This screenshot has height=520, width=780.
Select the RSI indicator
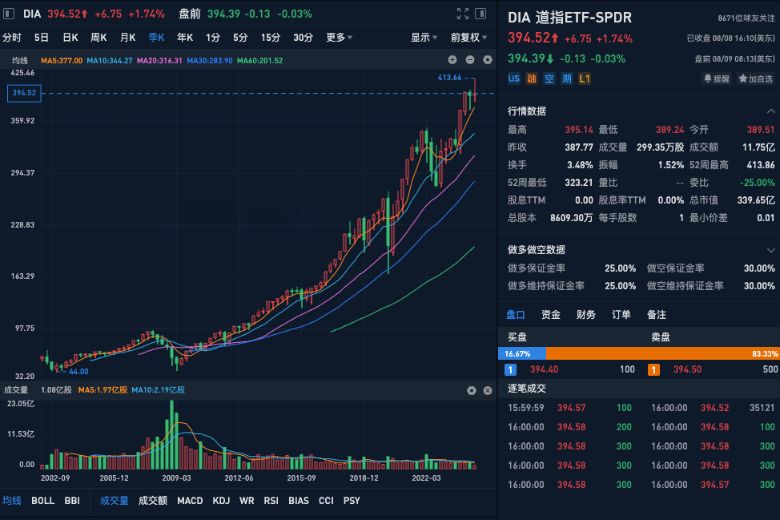(x=271, y=501)
